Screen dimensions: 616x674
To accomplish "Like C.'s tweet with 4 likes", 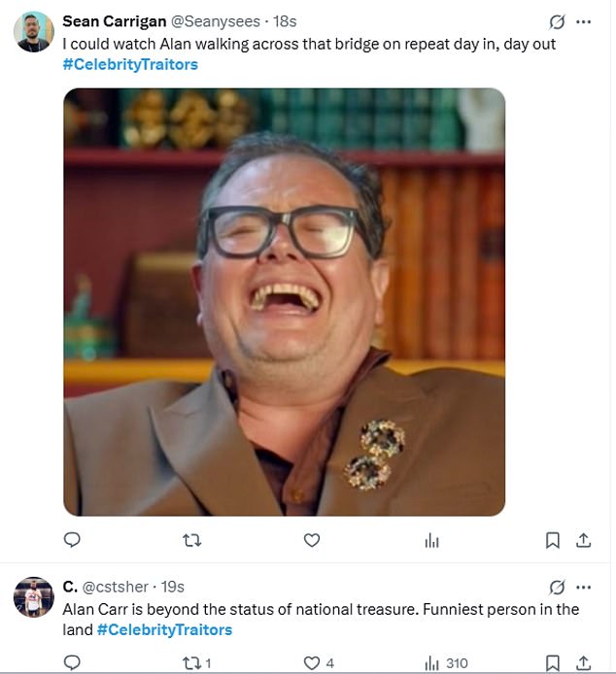I will click(312, 663).
